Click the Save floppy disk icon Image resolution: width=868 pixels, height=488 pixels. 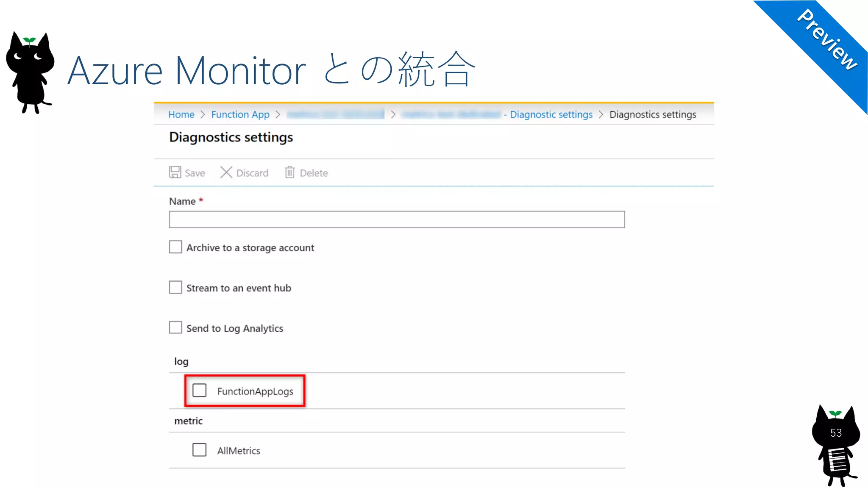click(x=175, y=172)
